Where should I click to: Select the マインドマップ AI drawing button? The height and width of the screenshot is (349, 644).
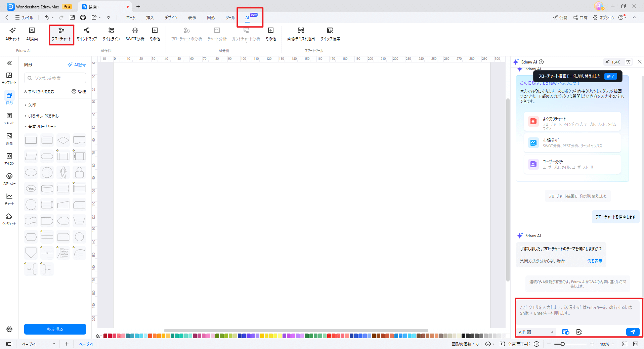87,34
